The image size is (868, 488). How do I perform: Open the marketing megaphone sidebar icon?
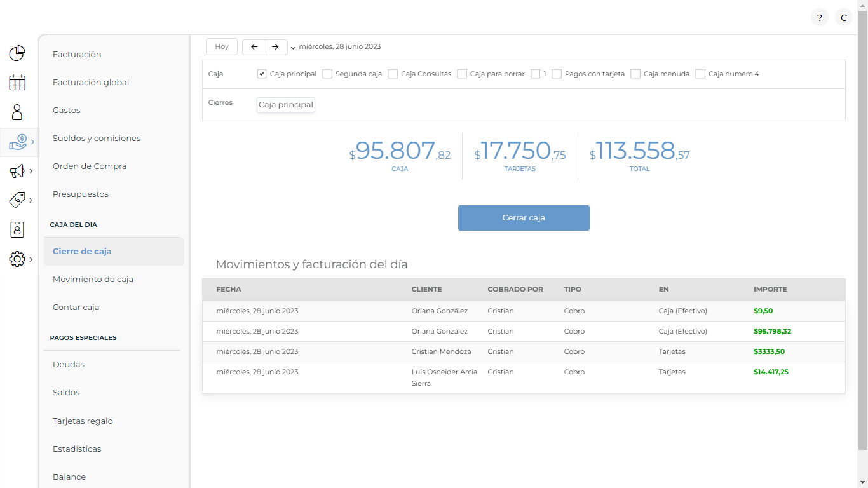click(17, 171)
